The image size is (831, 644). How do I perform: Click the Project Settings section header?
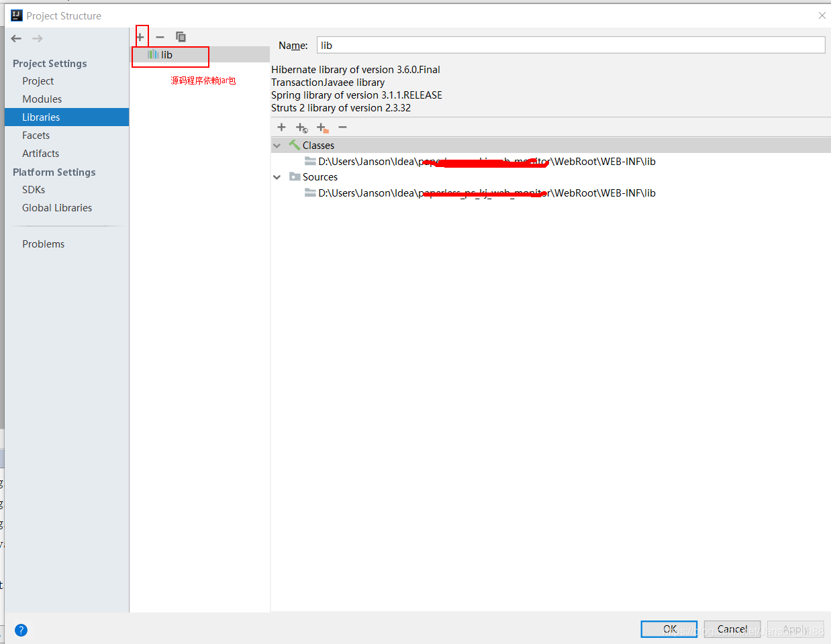click(50, 64)
